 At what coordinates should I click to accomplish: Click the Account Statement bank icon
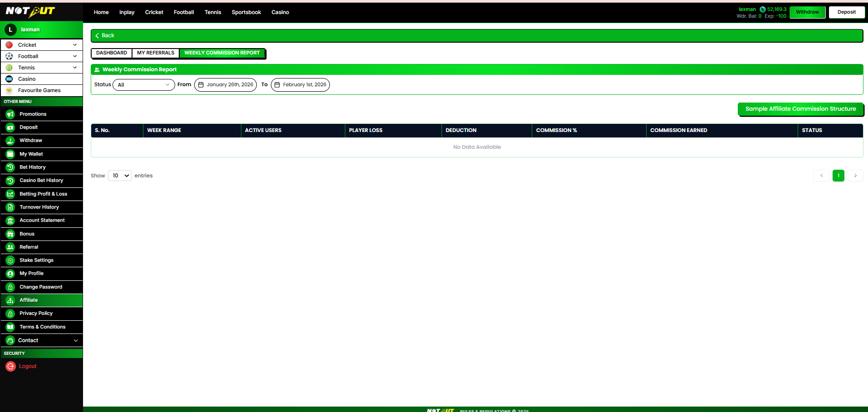point(10,221)
